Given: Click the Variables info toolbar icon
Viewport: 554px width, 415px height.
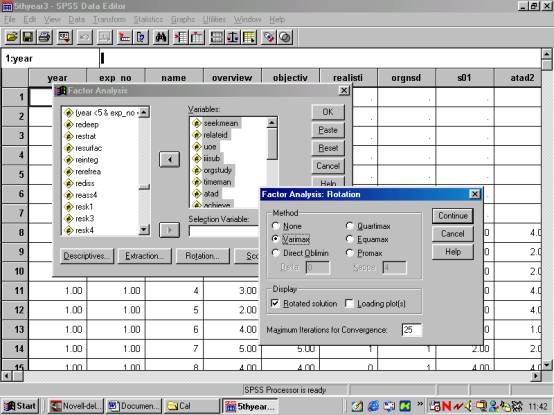Looking at the screenshot, I should (x=141, y=37).
